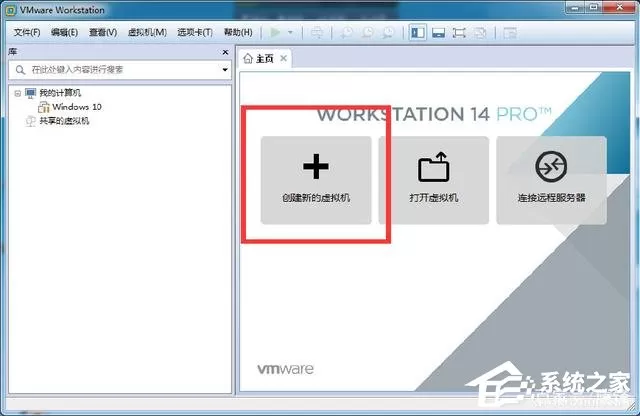
Task: Click the Revert to Snapshot toolbar icon
Action: point(368,33)
